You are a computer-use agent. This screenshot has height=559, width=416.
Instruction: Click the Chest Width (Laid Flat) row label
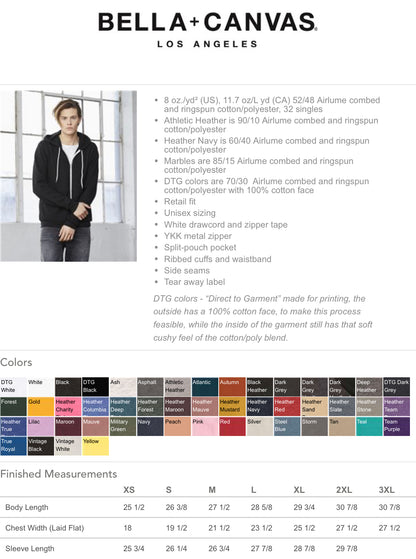(x=45, y=528)
